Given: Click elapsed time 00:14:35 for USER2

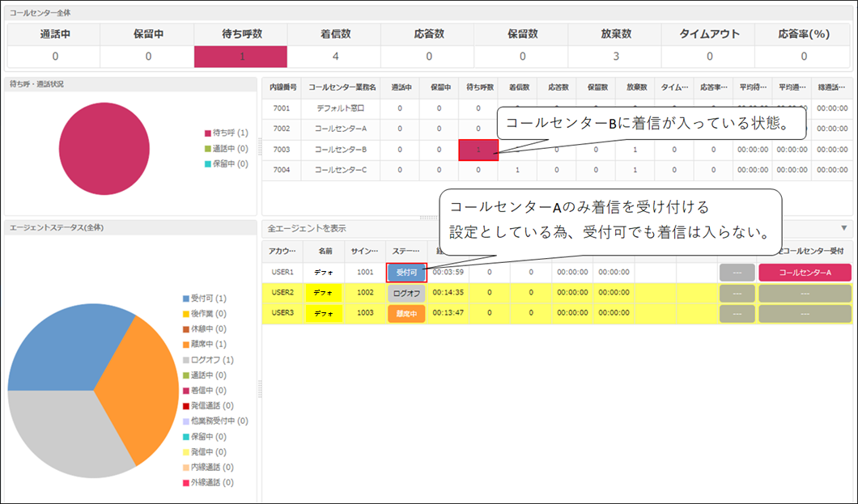Looking at the screenshot, I should 448,293.
